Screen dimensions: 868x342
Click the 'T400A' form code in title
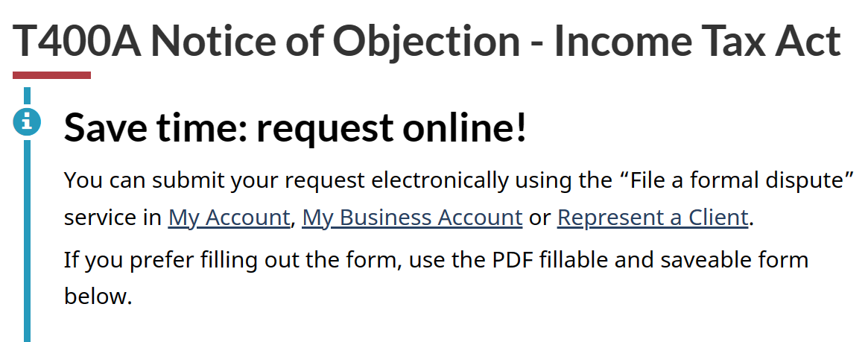point(77,42)
